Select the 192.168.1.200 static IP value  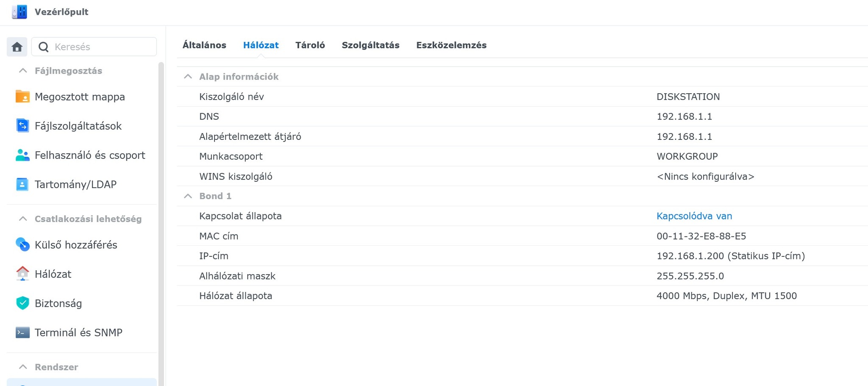click(x=731, y=256)
